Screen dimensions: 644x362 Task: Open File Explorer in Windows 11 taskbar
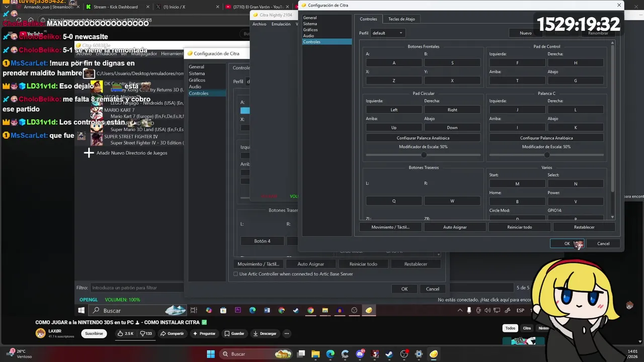[x=315, y=354]
